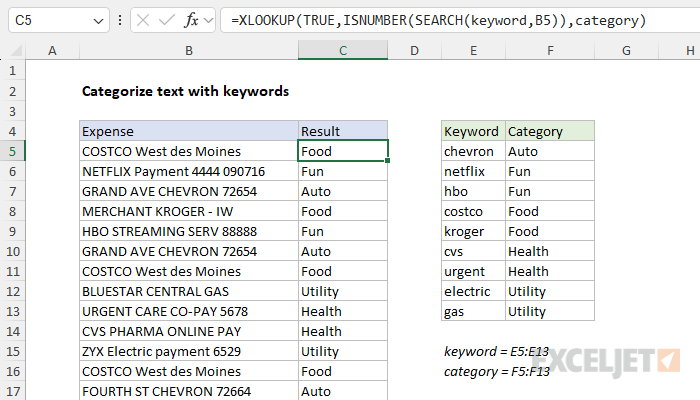Select column A header
The height and width of the screenshot is (400, 700).
click(52, 50)
